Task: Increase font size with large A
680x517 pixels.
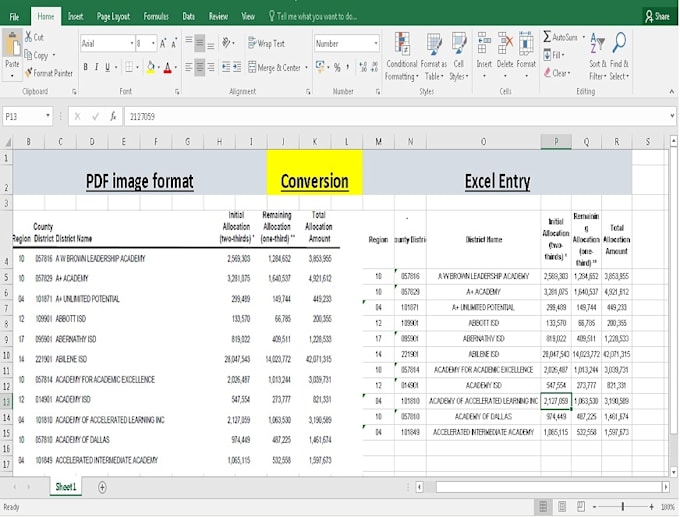Action: coord(163,43)
